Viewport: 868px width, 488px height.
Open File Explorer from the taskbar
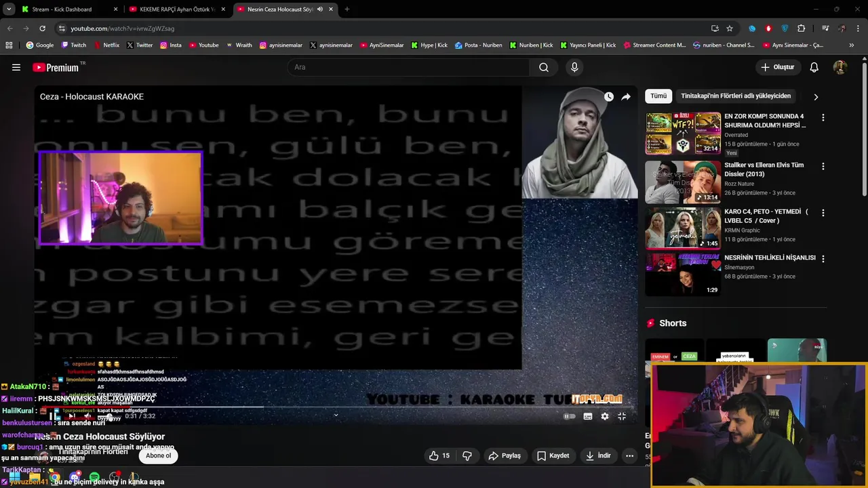[x=35, y=477]
